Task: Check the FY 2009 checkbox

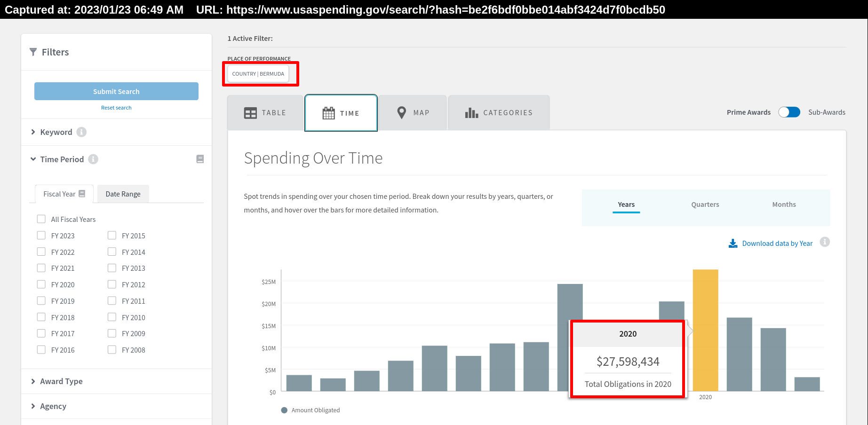Action: 112,333
